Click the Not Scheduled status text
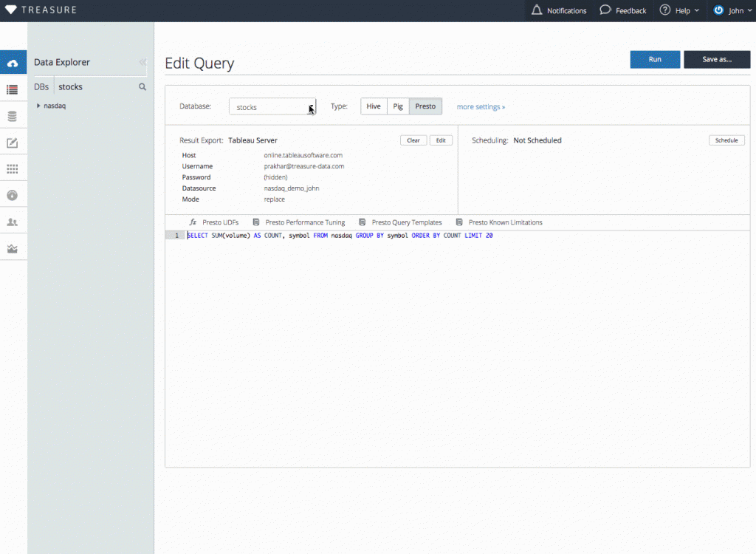 537,140
